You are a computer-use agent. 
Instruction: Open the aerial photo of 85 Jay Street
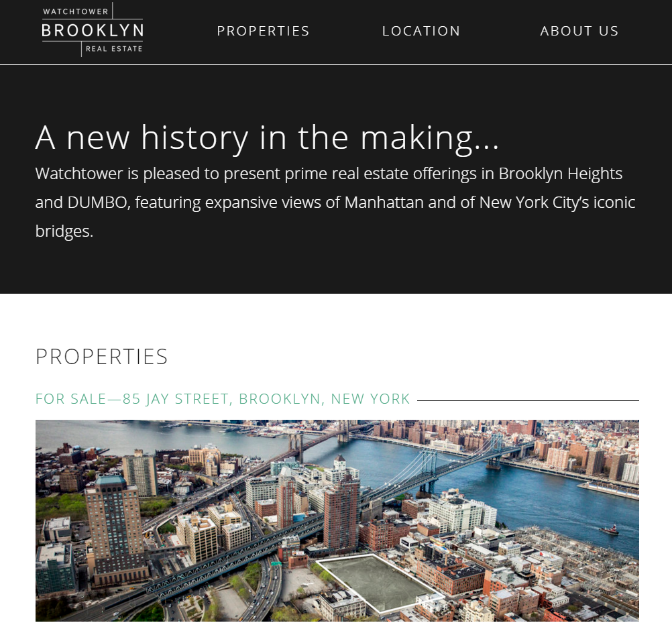tap(337, 520)
